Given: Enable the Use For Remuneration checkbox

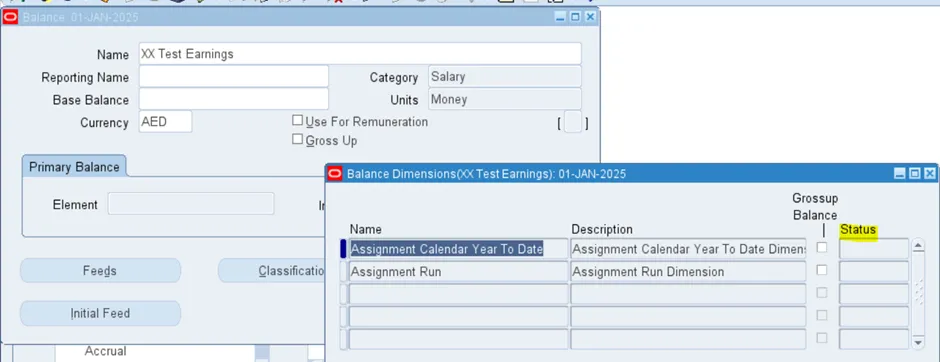Looking at the screenshot, I should (x=297, y=120).
